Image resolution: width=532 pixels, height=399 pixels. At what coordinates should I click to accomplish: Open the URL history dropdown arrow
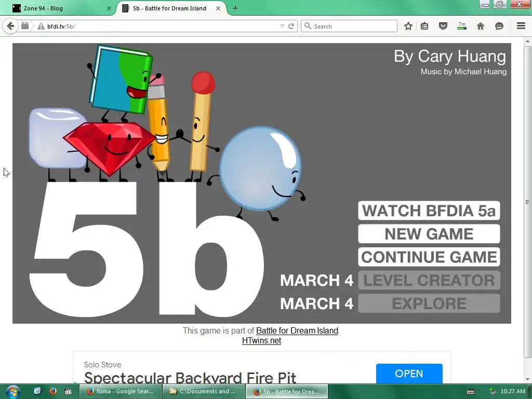click(282, 26)
